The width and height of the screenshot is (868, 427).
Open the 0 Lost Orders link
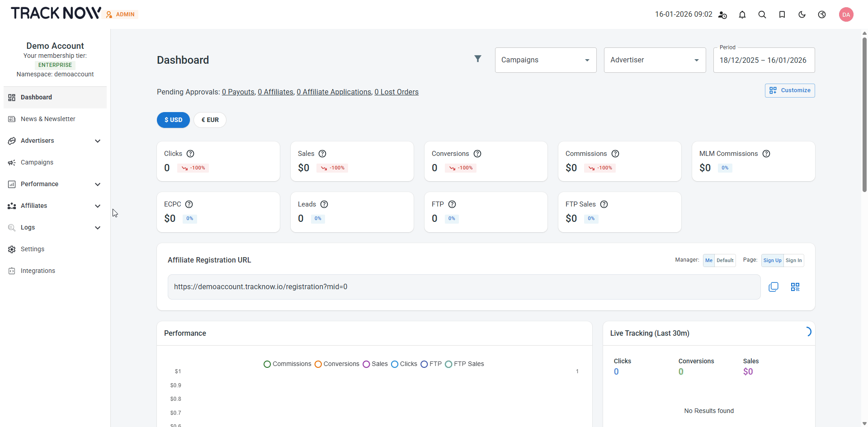coord(396,92)
